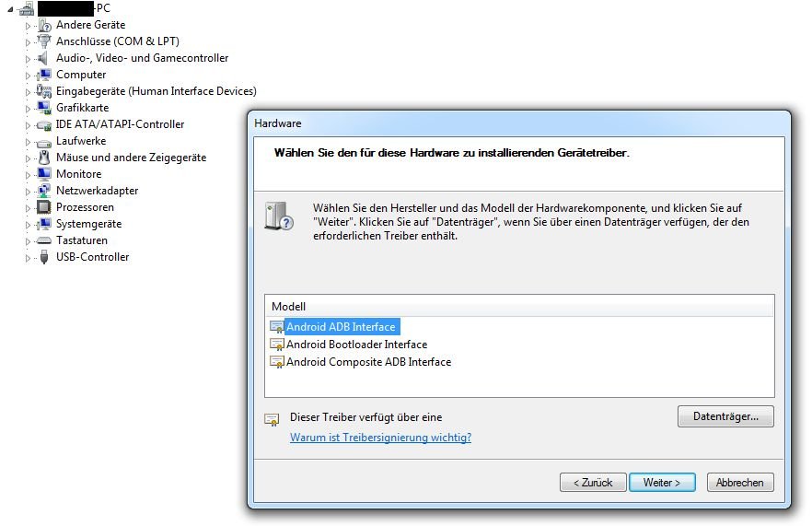Select the Grafikkarte tree label

point(82,108)
